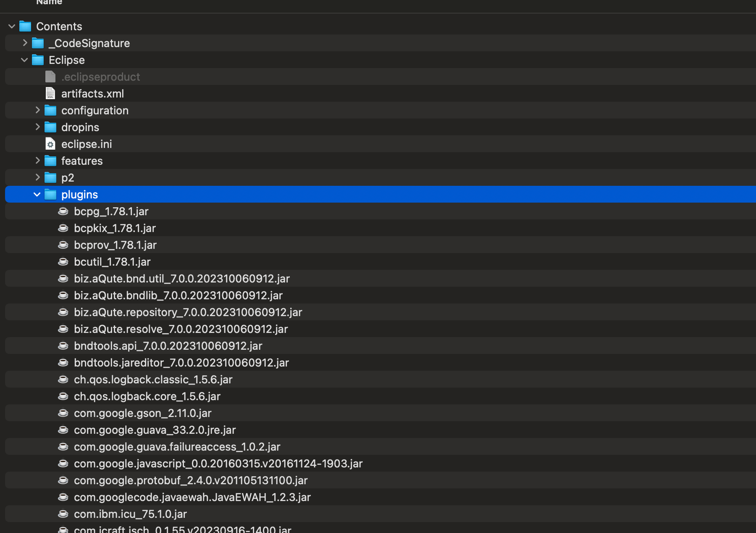This screenshot has width=756, height=533.
Task: Select com.google.guava_33.2.0.jre.jar file name
Action: (155, 430)
